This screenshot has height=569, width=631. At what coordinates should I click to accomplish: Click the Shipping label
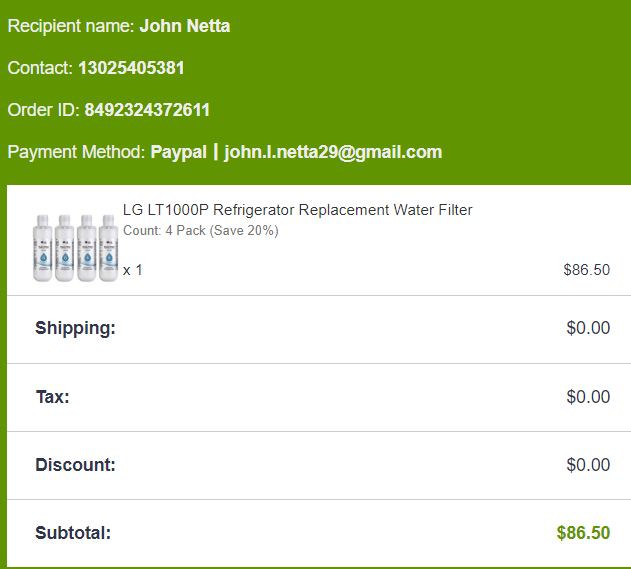click(75, 328)
